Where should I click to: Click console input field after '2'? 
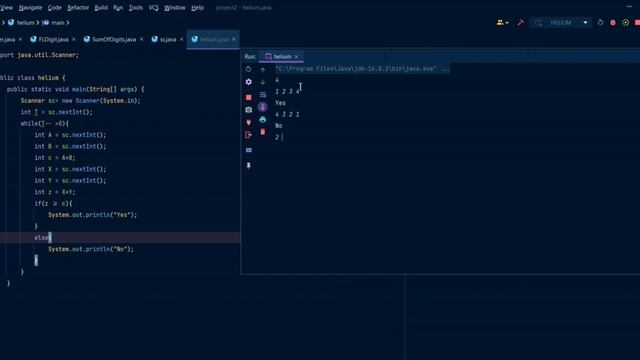282,138
